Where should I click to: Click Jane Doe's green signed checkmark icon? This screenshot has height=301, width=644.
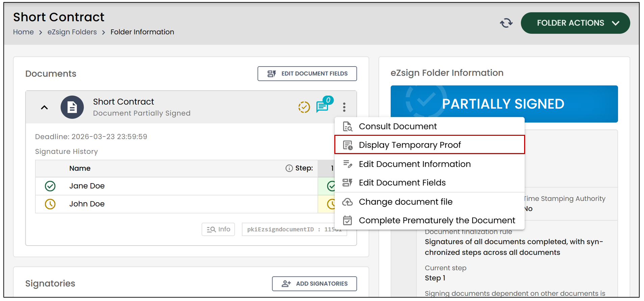pos(50,186)
